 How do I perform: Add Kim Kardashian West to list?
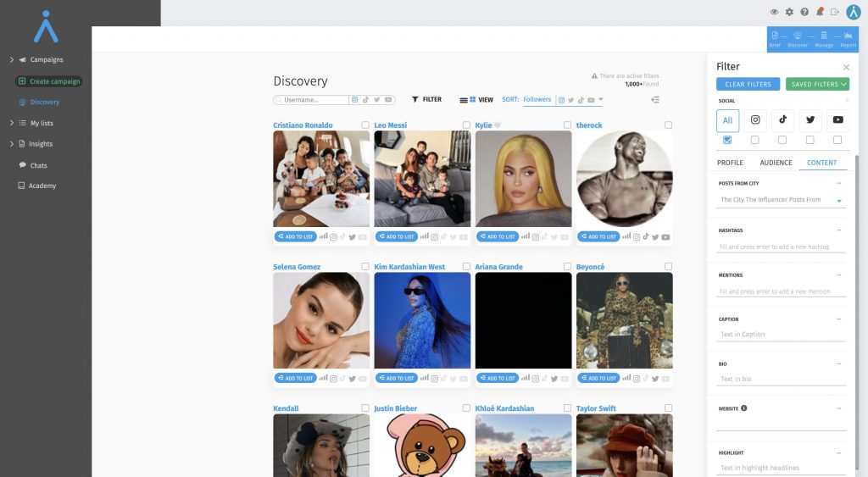[397, 378]
